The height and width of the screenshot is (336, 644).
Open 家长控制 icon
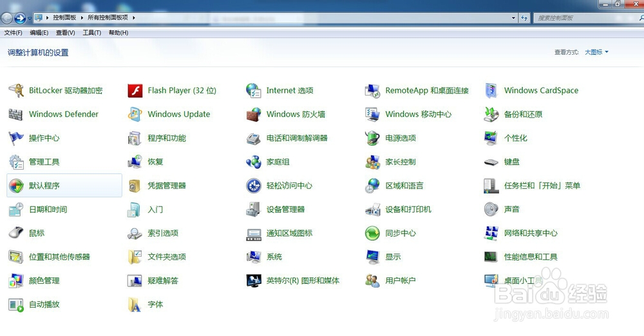(x=372, y=162)
